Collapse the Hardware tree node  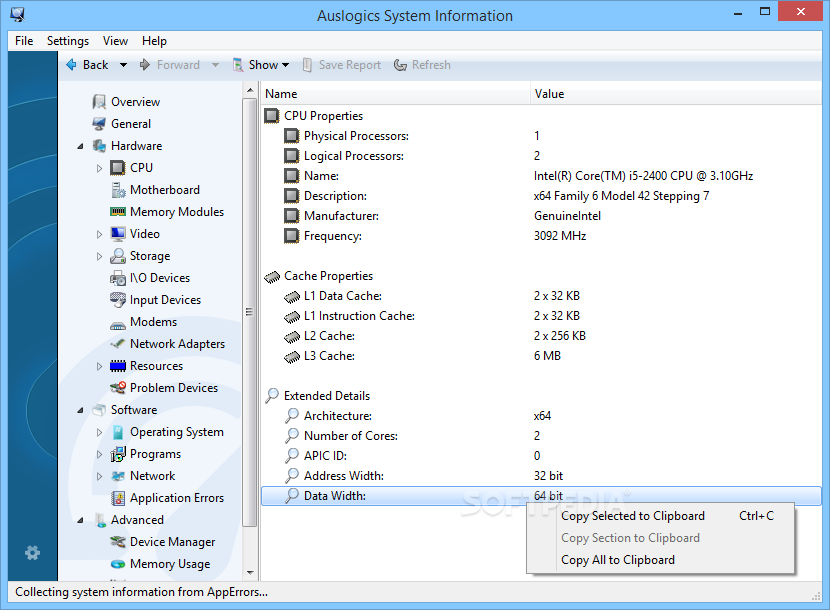click(x=80, y=146)
